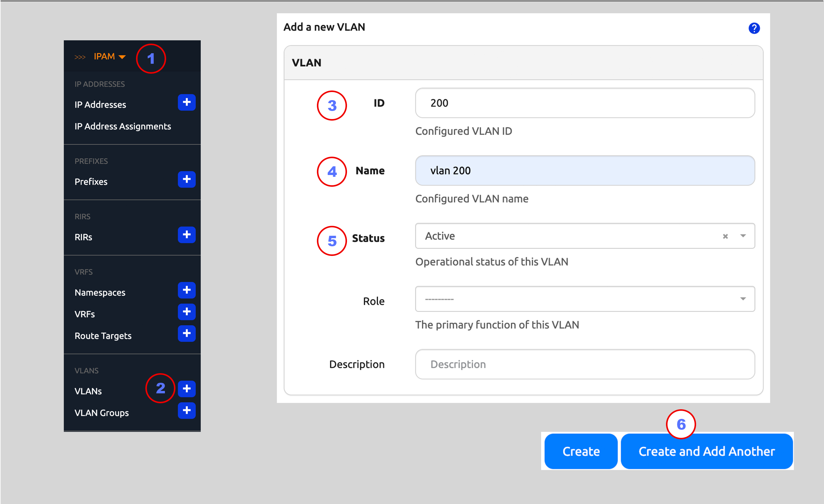Open the Role dropdown
Viewport: 824px width, 504px height.
pyautogui.click(x=743, y=299)
